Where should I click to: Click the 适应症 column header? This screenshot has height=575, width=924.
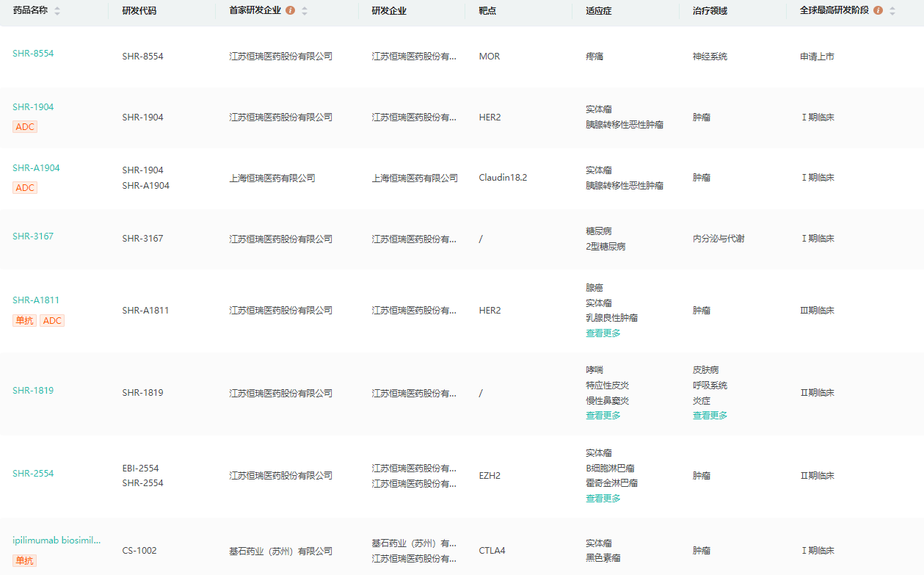pyautogui.click(x=599, y=11)
